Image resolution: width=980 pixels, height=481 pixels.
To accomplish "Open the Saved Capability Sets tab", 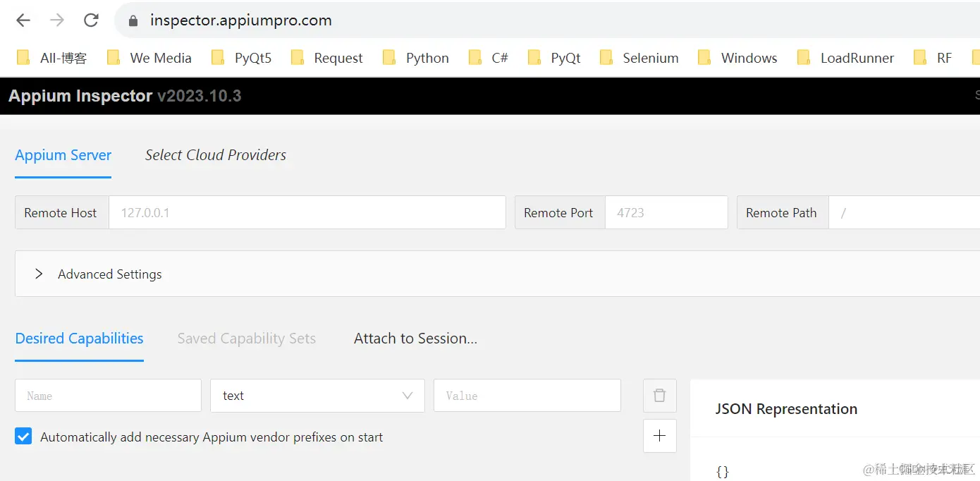I will pos(247,339).
